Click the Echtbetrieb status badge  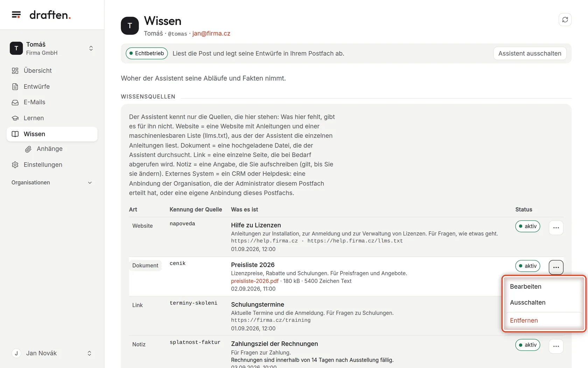(x=147, y=53)
